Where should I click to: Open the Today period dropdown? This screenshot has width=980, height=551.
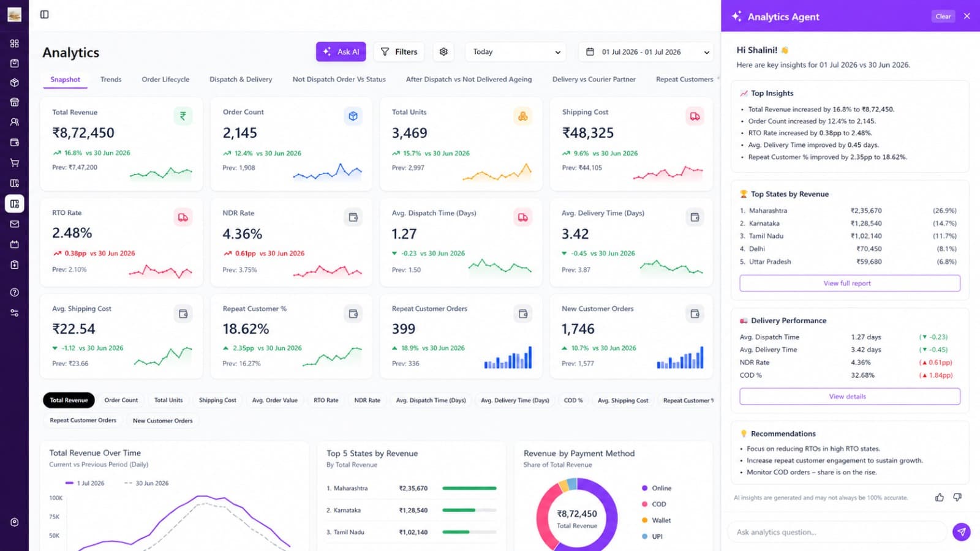pos(516,52)
